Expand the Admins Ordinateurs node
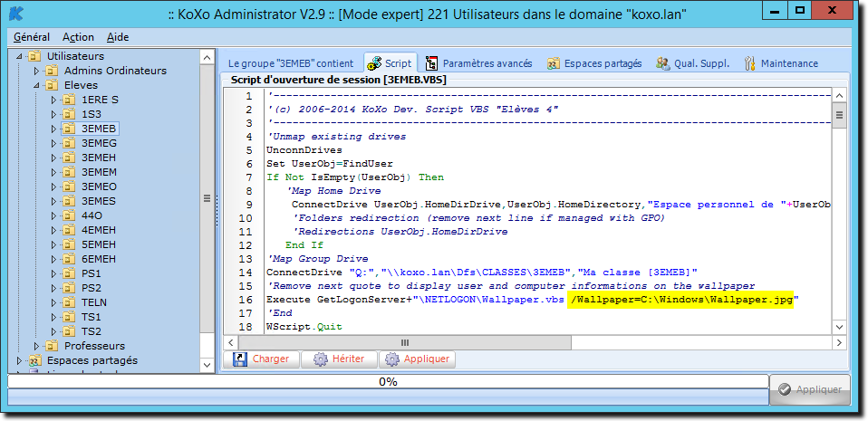The height and width of the screenshot is (421, 868). 37,71
